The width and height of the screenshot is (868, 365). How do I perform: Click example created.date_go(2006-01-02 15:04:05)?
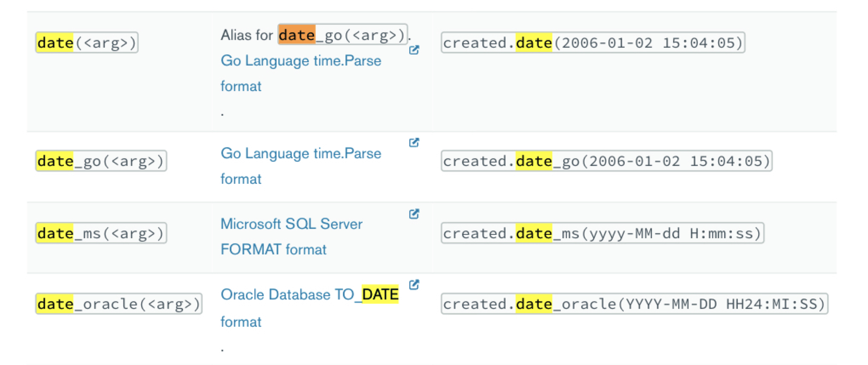click(x=606, y=161)
